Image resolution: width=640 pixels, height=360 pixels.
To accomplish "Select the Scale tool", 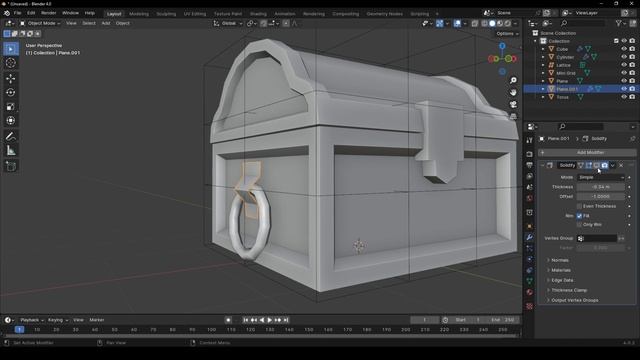I will click(x=11, y=107).
